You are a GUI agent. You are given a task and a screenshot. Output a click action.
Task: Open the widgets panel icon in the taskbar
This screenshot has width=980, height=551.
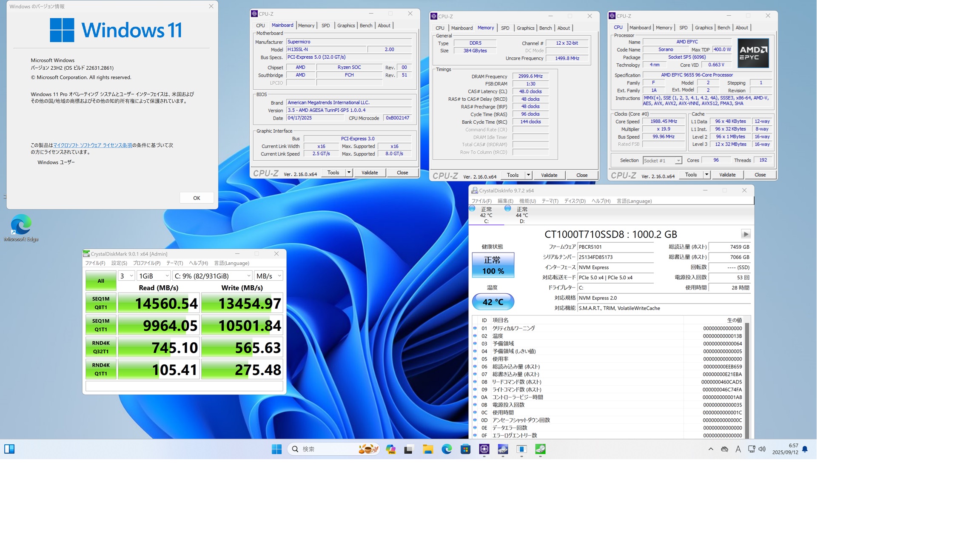(x=9, y=449)
